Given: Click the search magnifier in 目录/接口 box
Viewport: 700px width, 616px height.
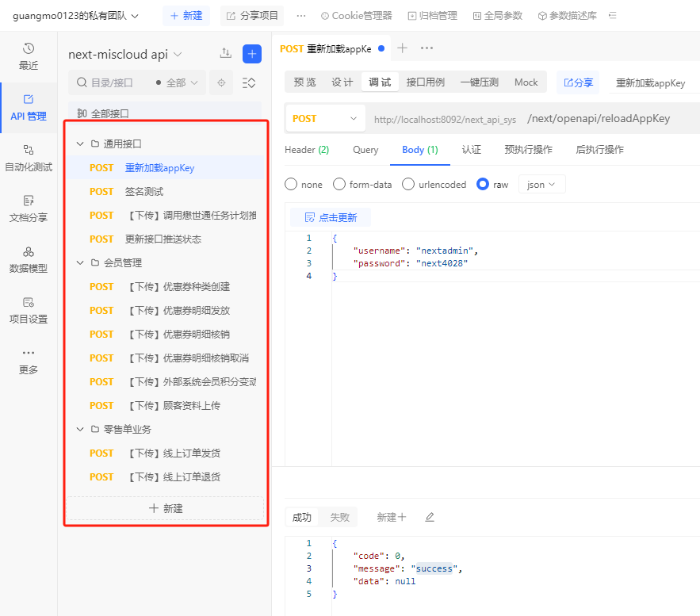Looking at the screenshot, I should [82, 82].
